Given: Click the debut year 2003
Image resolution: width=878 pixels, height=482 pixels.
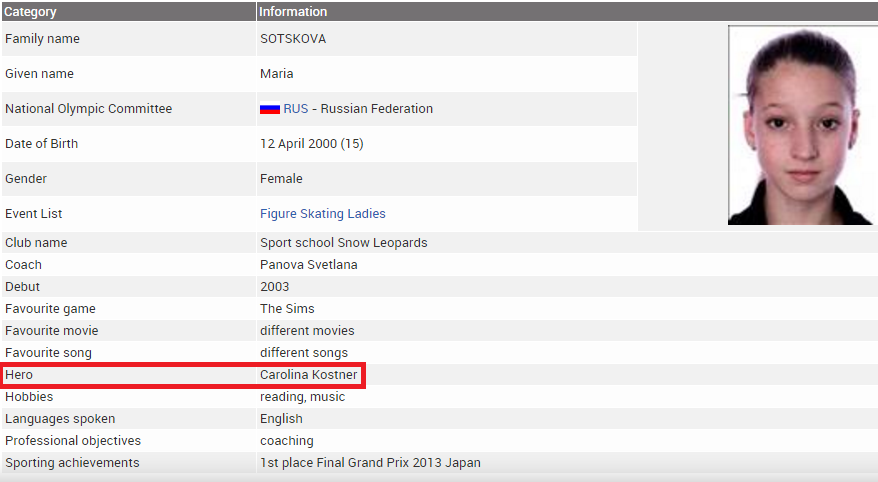Looking at the screenshot, I should click(274, 287).
